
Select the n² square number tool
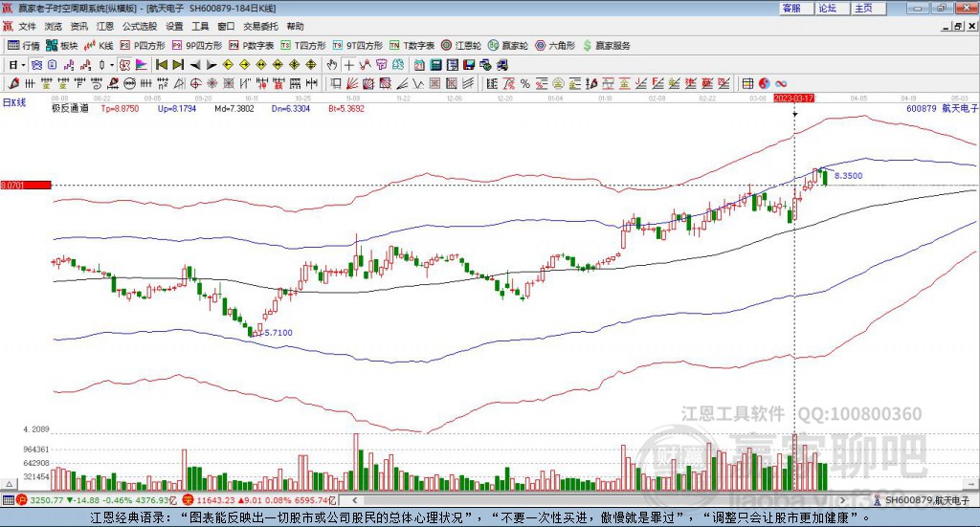tap(163, 83)
